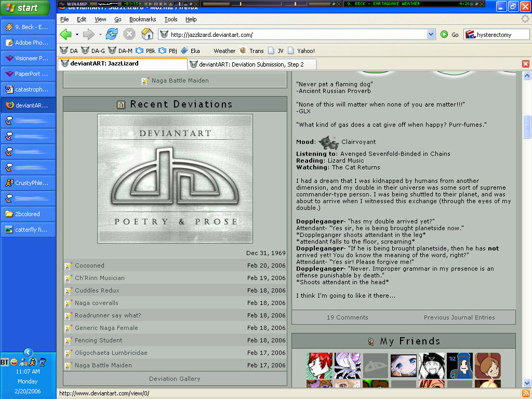Open Roadrunner say what? deviation
The height and width of the screenshot is (399, 532).
[108, 315]
